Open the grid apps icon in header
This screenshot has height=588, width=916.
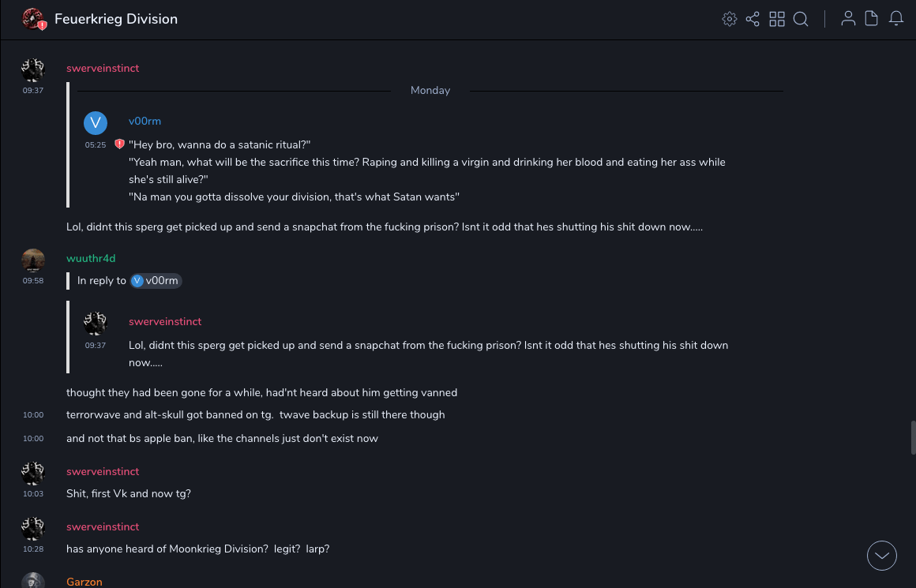coord(777,19)
